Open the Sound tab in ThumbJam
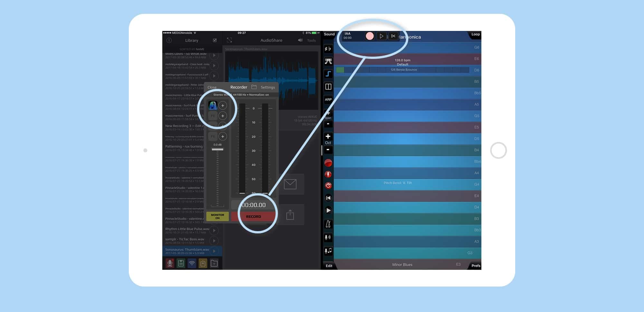 pyautogui.click(x=329, y=34)
